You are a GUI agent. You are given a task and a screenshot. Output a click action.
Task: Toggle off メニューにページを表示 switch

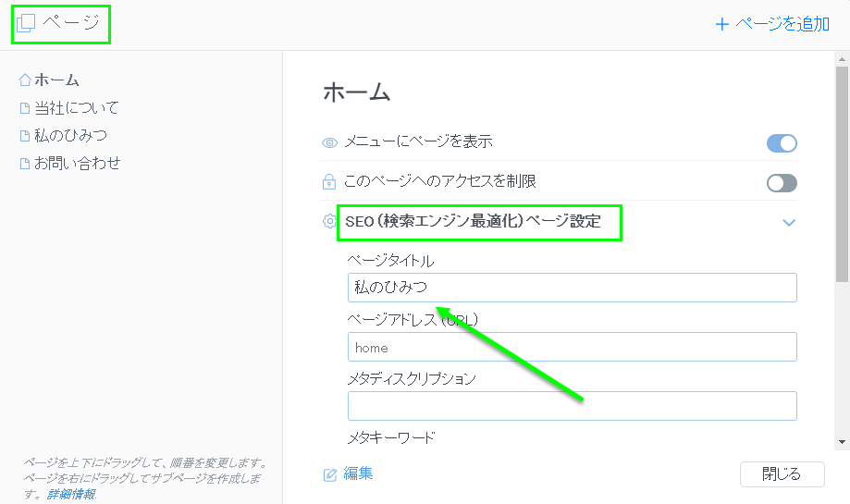coord(782,143)
